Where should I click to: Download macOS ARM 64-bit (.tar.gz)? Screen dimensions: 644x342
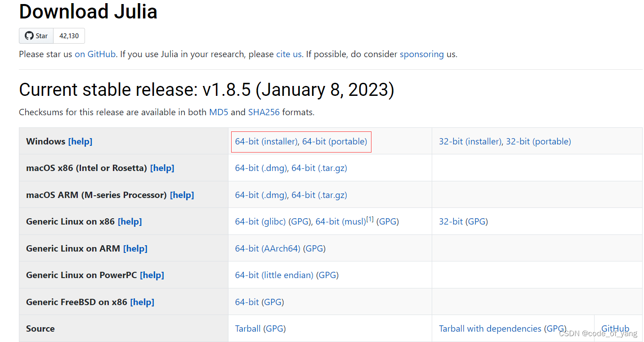coord(319,195)
